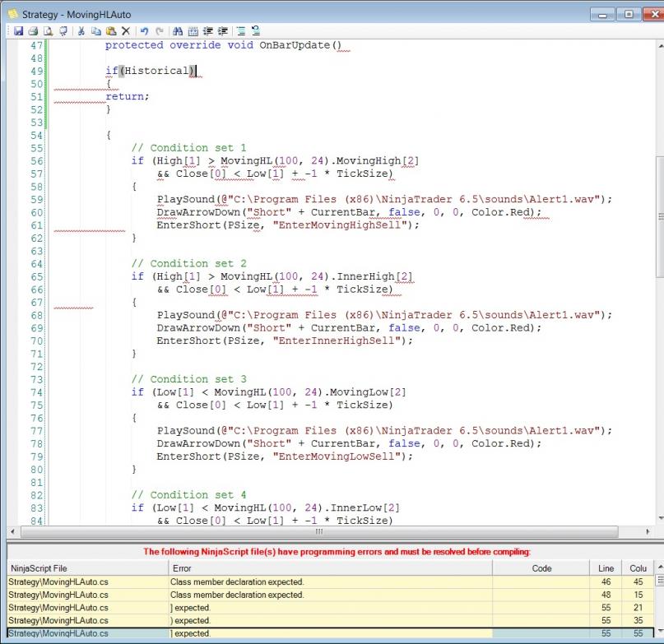Click the Redo arrow icon
The height and width of the screenshot is (644, 664).
[160, 30]
